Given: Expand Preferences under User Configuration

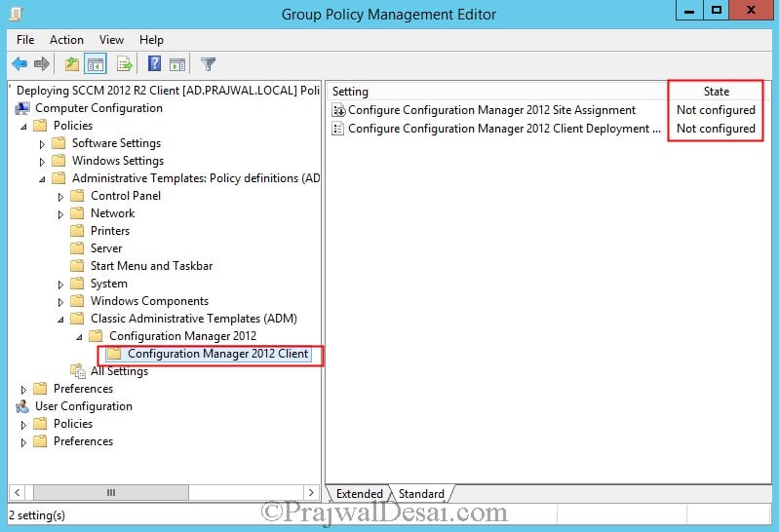Looking at the screenshot, I should click(23, 442).
